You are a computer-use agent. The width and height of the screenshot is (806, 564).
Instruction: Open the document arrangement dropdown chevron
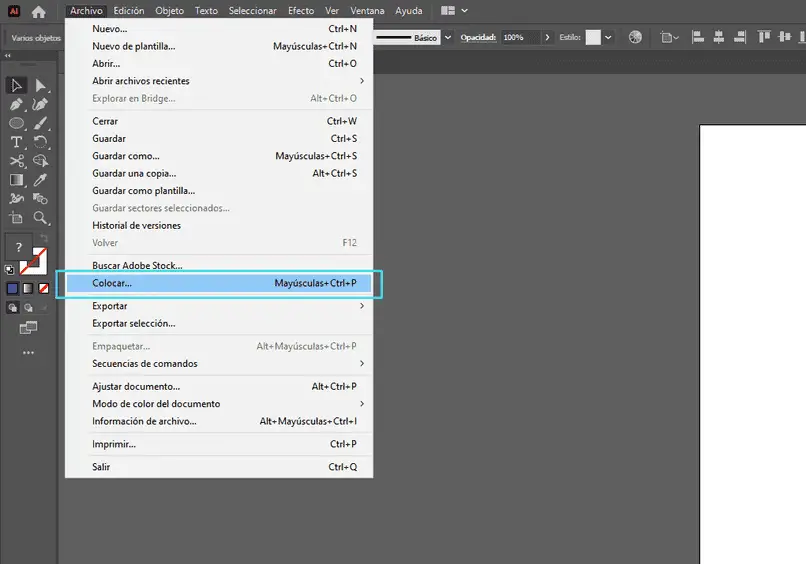465,11
